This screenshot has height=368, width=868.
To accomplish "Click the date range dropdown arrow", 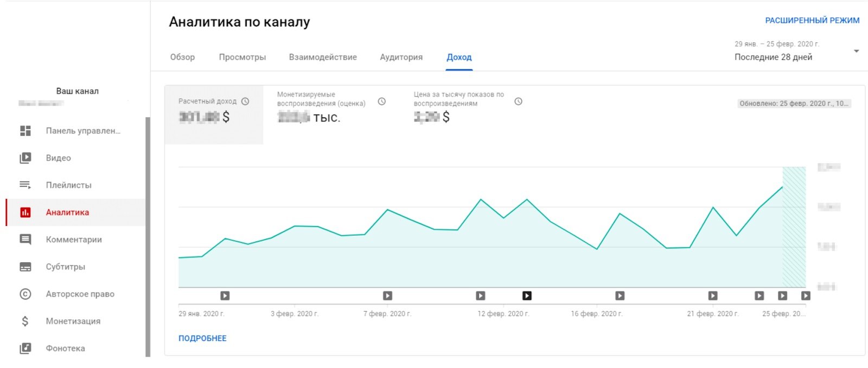I will pyautogui.click(x=857, y=51).
